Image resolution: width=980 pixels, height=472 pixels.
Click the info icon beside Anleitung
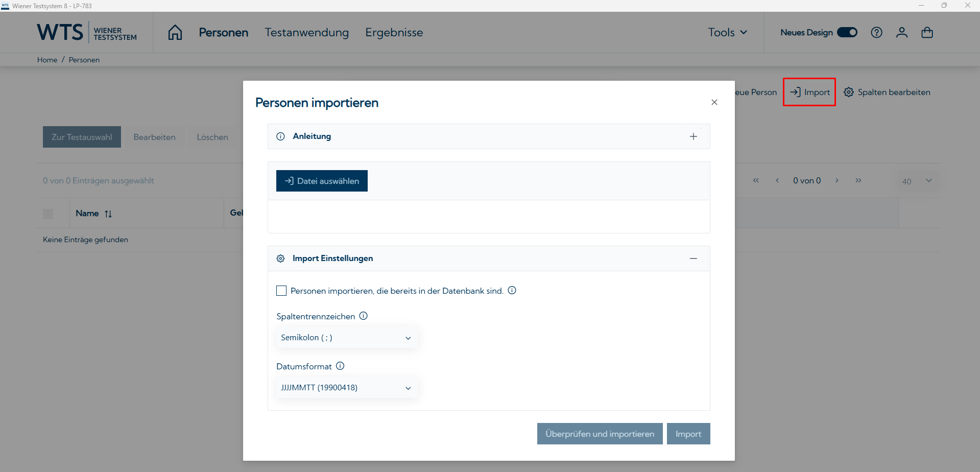coord(280,136)
